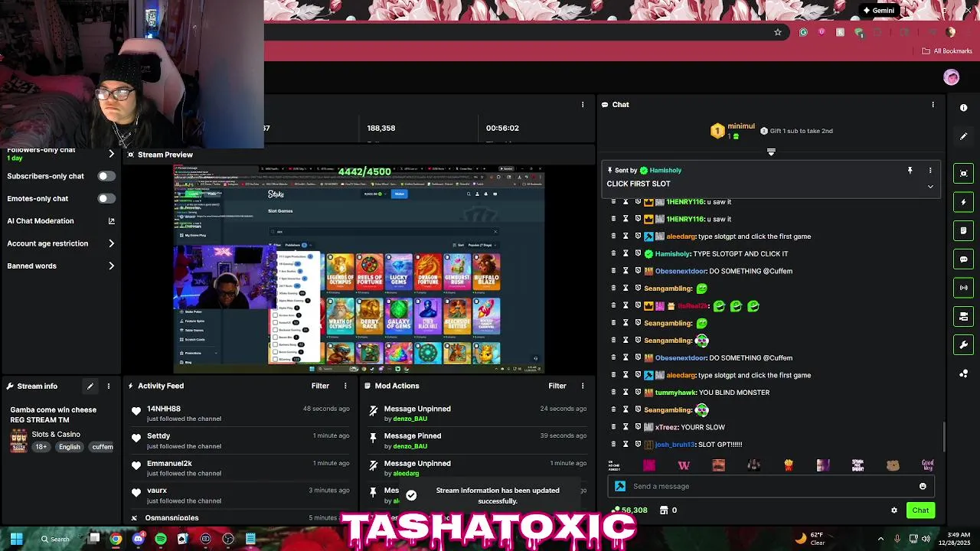This screenshot has width=980, height=551.
Task: Click the Windows Start button
Action: tap(16, 539)
